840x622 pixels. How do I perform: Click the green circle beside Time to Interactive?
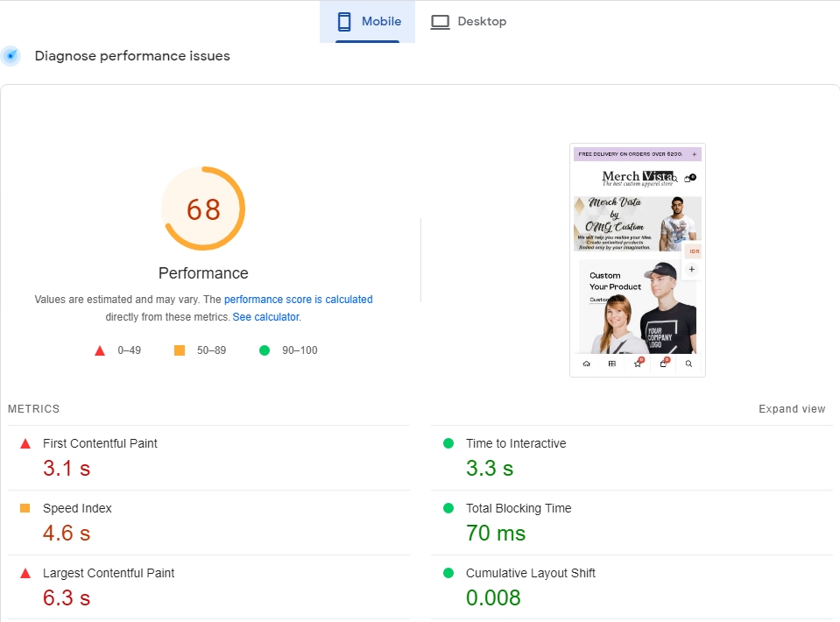point(448,443)
